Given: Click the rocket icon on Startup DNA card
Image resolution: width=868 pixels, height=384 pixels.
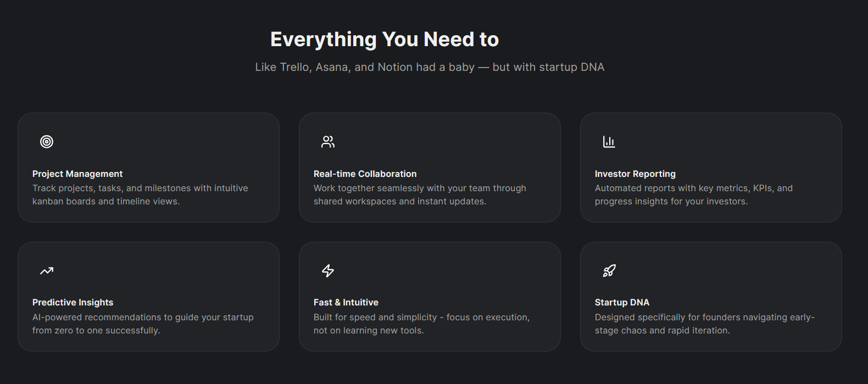Looking at the screenshot, I should coord(609,270).
